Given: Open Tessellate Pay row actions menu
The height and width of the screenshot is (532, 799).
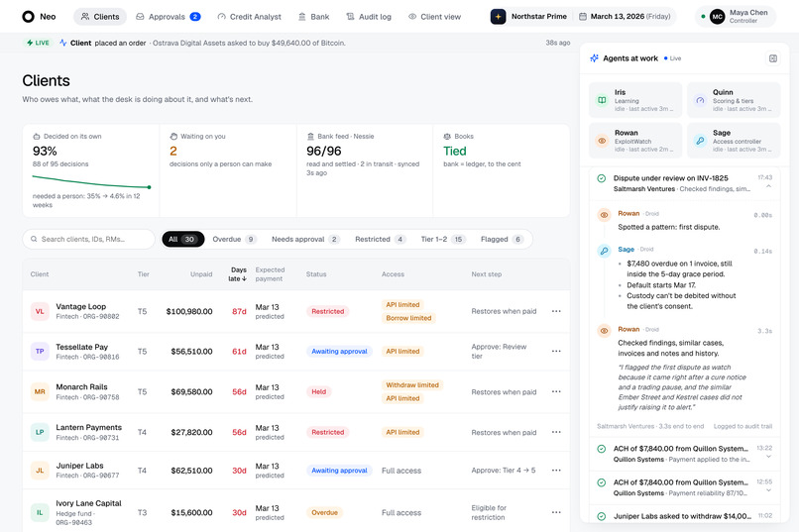Looking at the screenshot, I should point(556,352).
